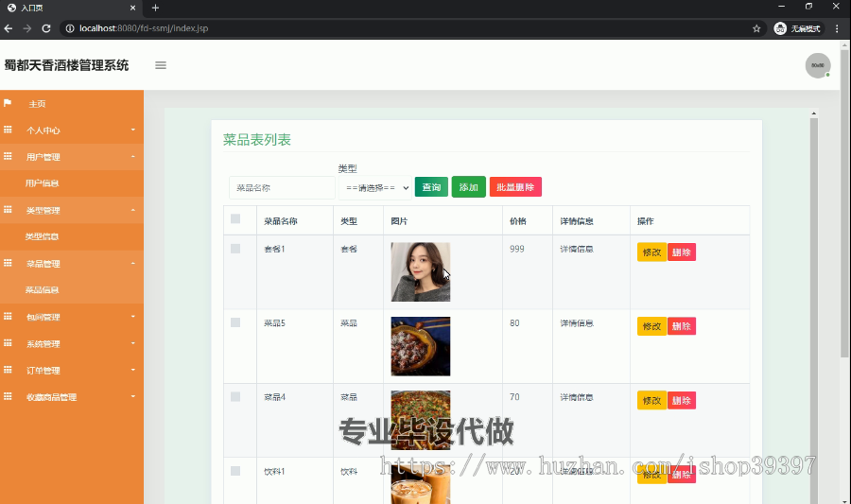Screen dimensions: 851x504
Task: Click the incognito mode profile indicator
Action: [798, 28]
